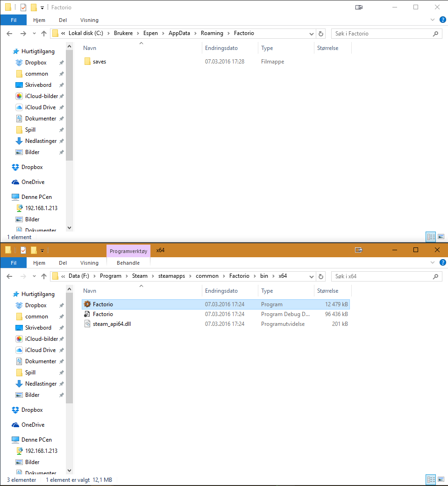Switch to details view in Factorio window

click(431, 237)
